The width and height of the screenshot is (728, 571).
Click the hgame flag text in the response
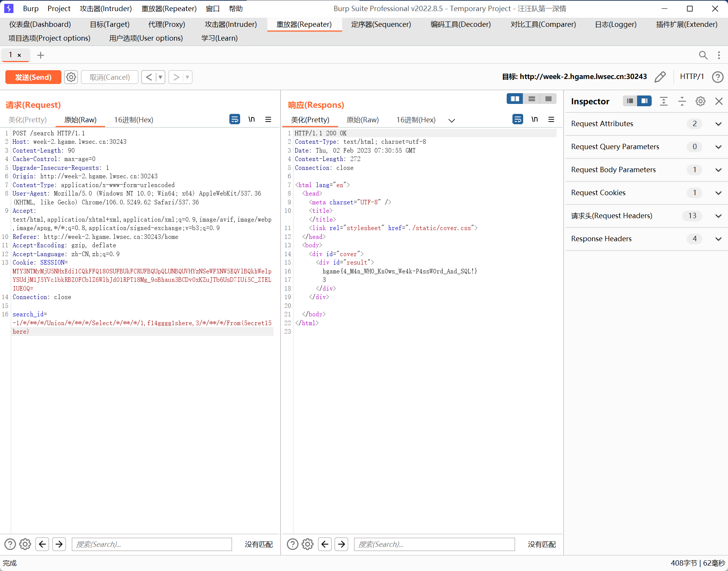click(x=400, y=271)
